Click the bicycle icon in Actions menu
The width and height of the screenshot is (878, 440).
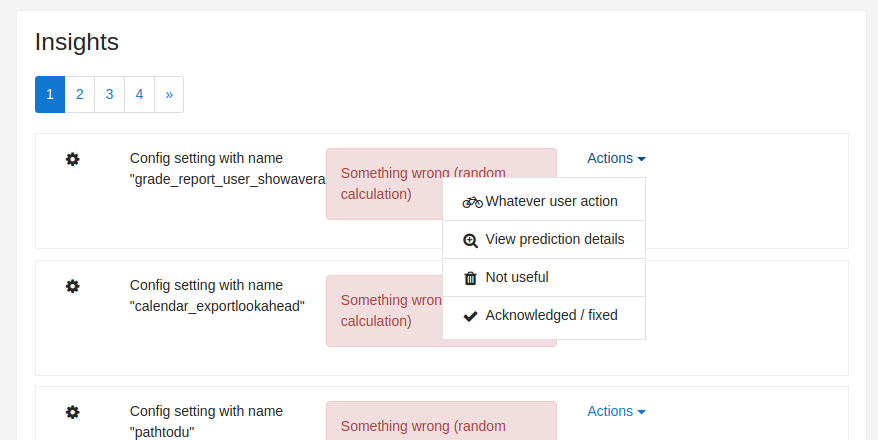(472, 202)
